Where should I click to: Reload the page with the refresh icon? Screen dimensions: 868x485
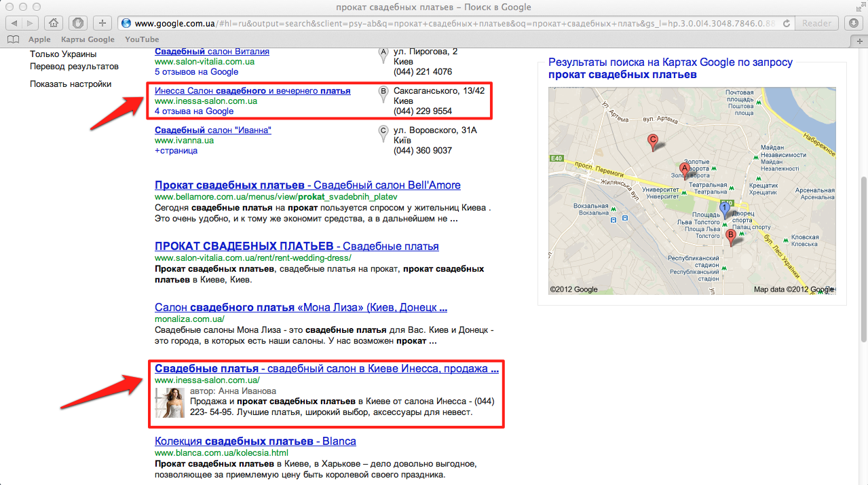787,23
